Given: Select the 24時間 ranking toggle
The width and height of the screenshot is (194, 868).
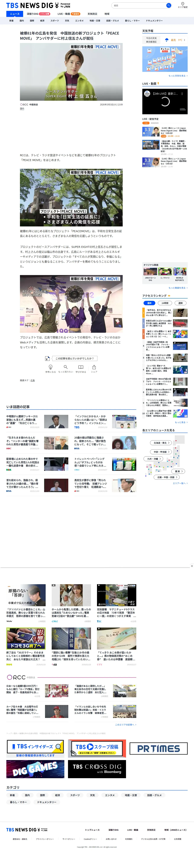Looking at the screenshot, I should [x=165, y=303].
